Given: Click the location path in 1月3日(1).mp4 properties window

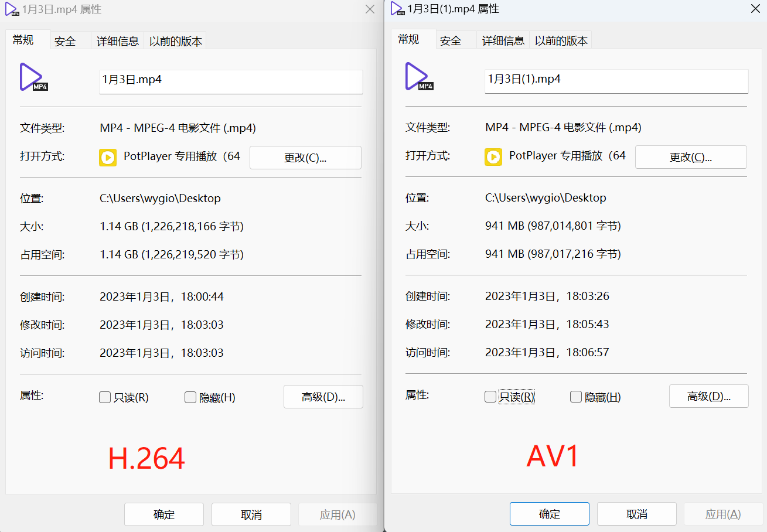Looking at the screenshot, I should click(546, 197).
